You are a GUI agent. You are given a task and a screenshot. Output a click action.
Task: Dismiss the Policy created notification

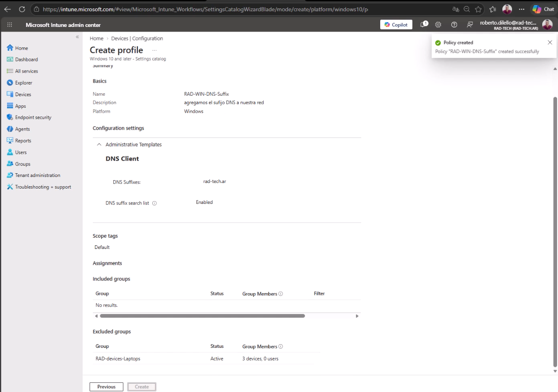click(550, 42)
